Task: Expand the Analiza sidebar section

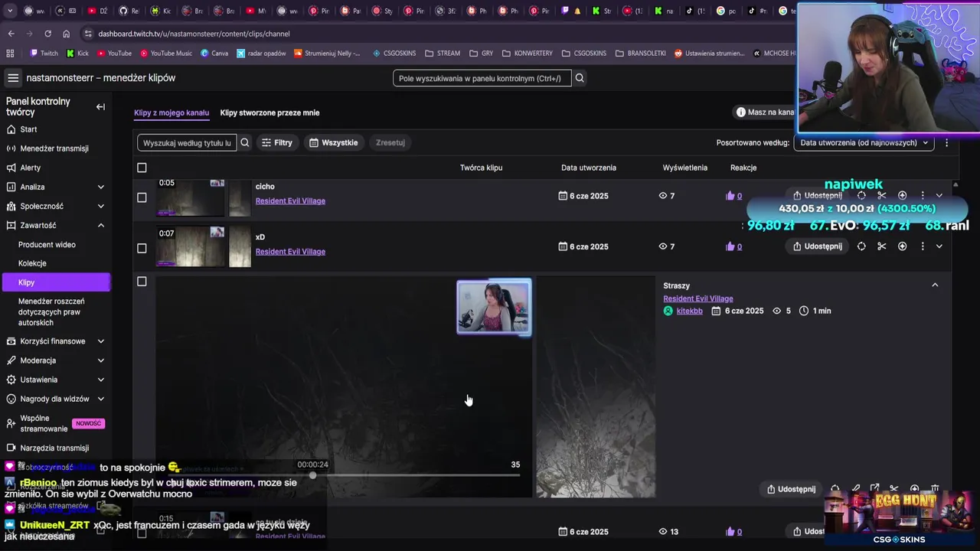Action: pyautogui.click(x=101, y=187)
